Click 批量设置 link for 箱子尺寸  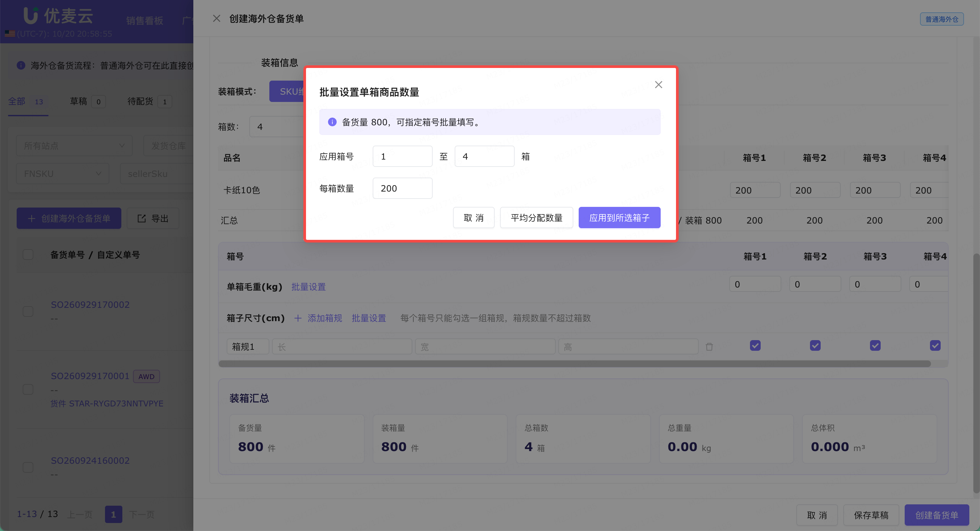click(369, 318)
